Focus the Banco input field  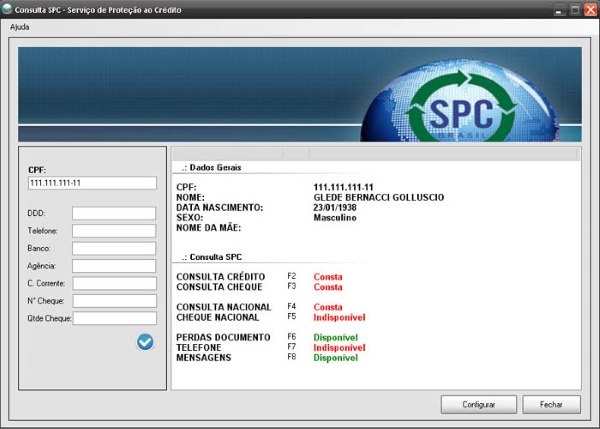(x=114, y=248)
